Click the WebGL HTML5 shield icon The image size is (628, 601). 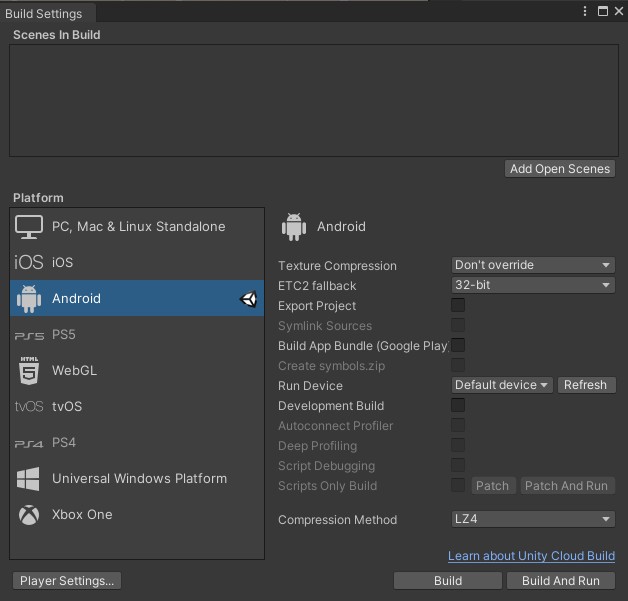29,370
